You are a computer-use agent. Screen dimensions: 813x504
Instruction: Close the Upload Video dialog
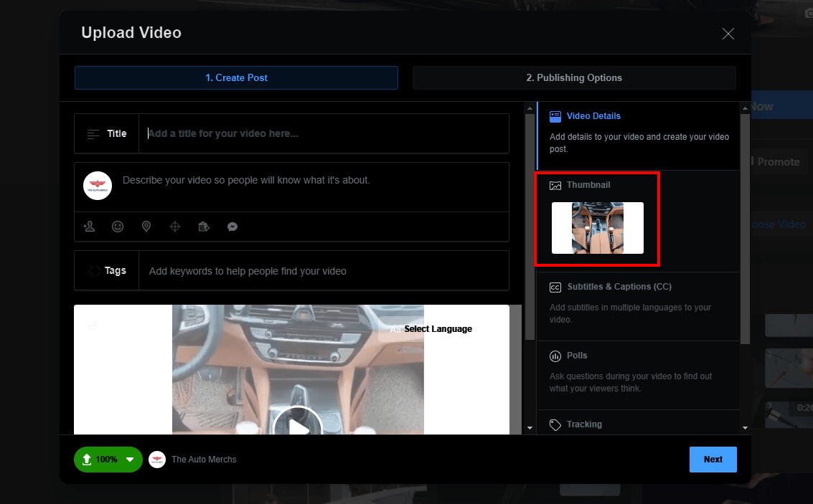(x=728, y=34)
